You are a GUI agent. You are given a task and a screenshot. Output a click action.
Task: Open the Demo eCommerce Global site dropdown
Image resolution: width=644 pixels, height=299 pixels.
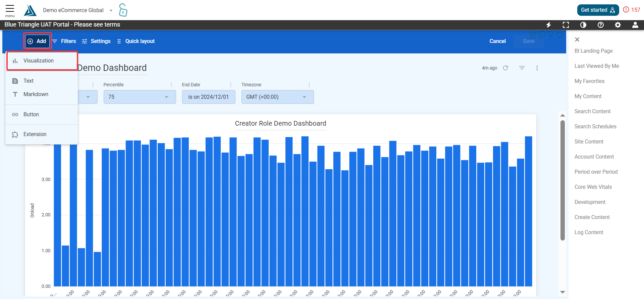[x=77, y=10]
